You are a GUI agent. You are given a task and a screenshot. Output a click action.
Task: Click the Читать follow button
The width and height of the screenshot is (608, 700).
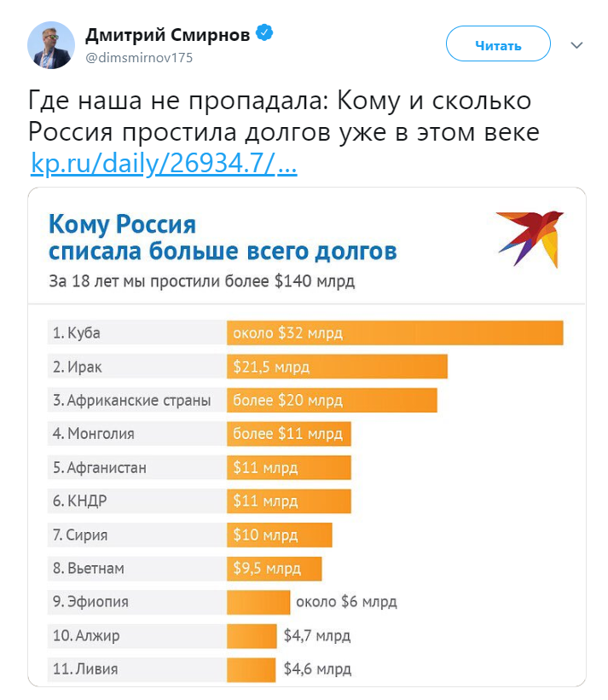click(498, 43)
